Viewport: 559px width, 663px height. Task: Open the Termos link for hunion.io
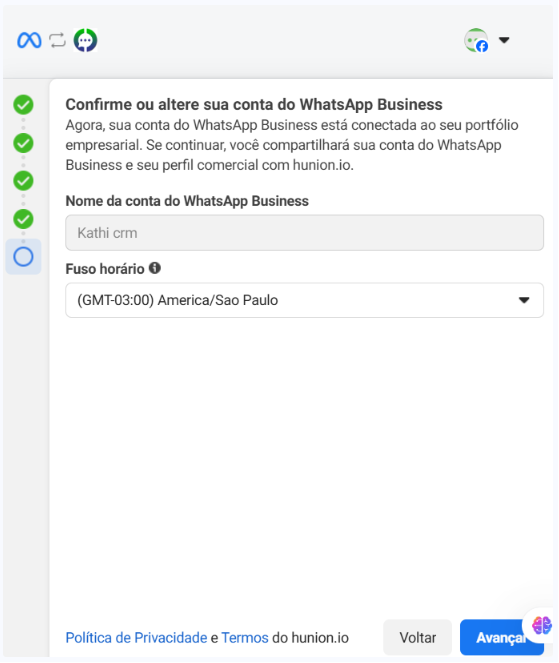pyautogui.click(x=245, y=638)
